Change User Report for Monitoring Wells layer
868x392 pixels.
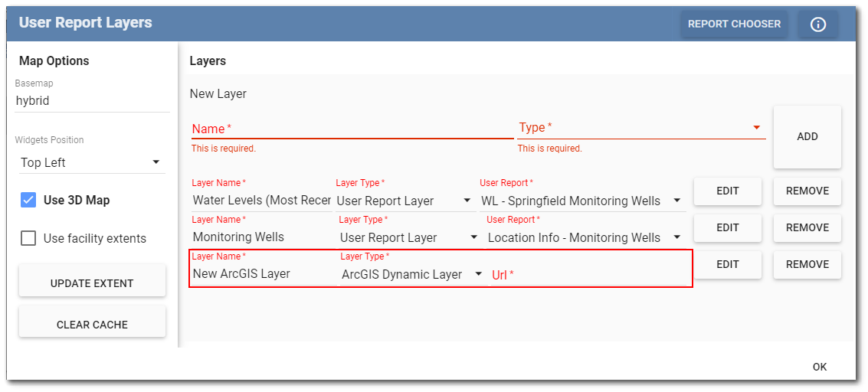point(584,237)
